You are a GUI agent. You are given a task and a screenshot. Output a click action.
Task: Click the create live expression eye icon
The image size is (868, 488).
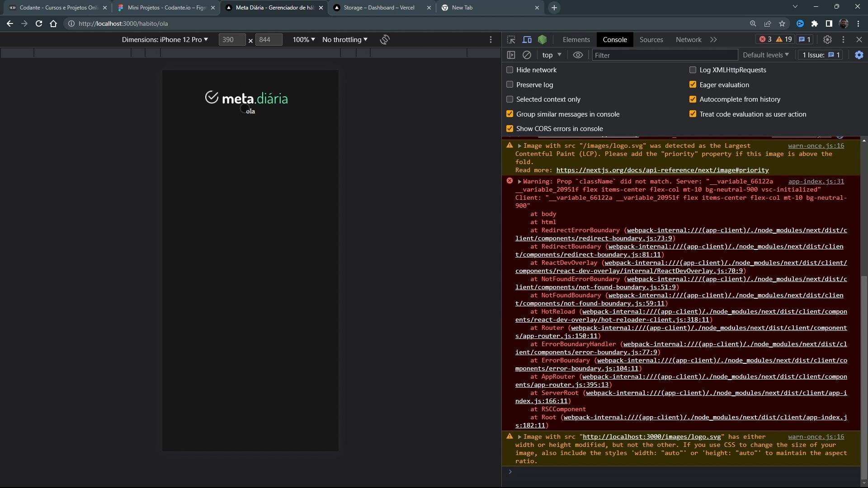coord(578,55)
